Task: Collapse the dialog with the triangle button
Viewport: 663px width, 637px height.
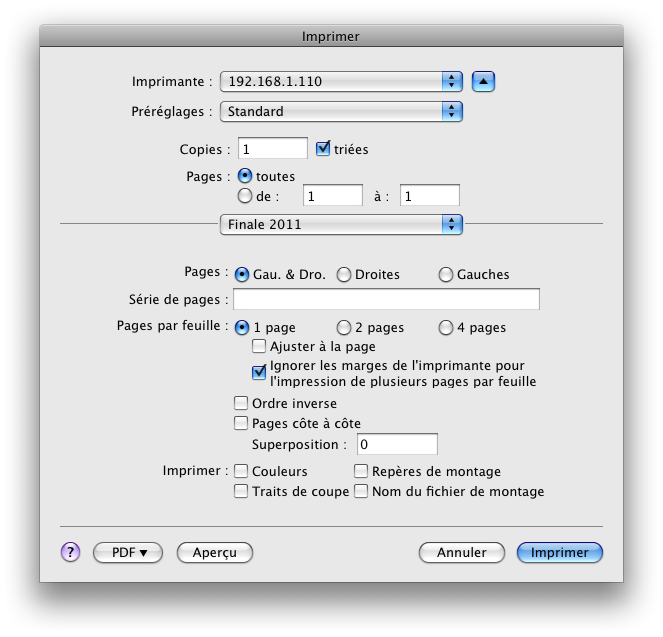Action: 484,81
